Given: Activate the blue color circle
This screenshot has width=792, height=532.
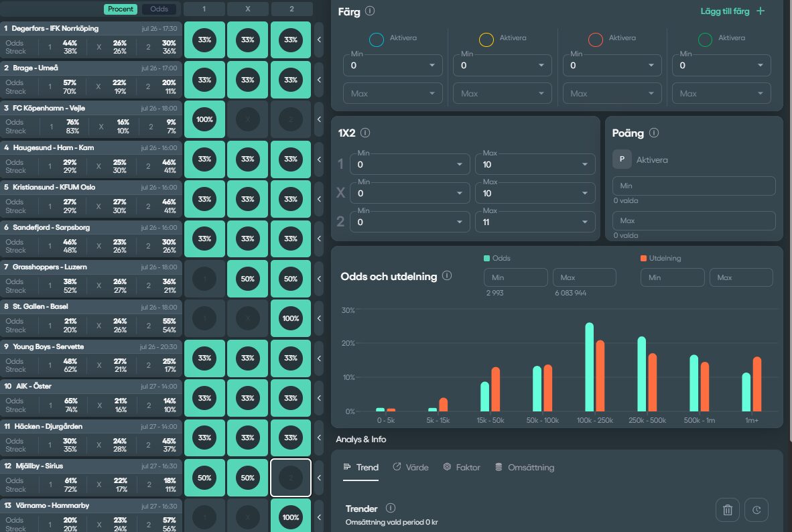Looking at the screenshot, I should [377, 40].
